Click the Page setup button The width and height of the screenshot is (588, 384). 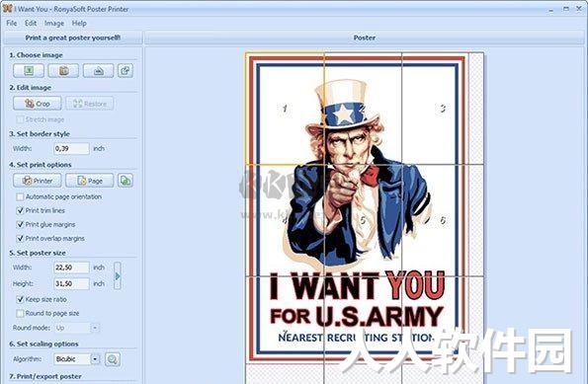pos(90,181)
